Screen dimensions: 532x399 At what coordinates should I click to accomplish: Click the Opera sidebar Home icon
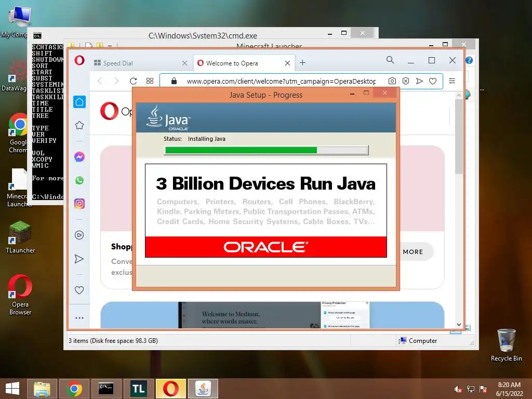pos(79,102)
